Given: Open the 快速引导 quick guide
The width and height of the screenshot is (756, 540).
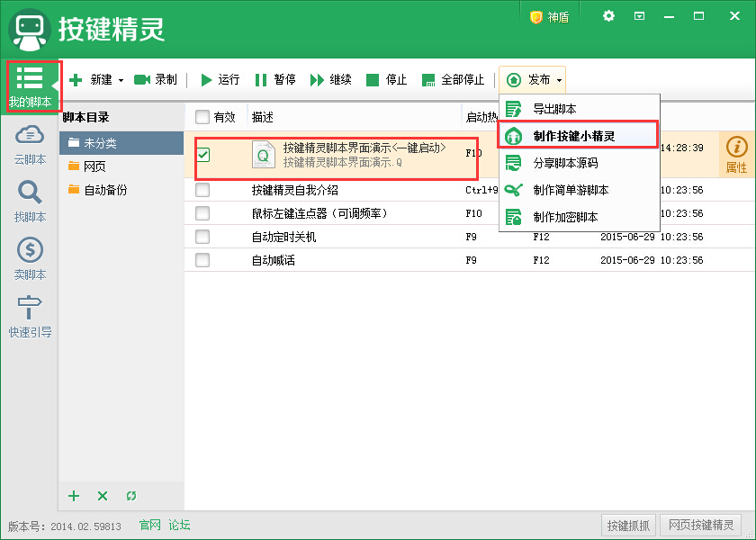Looking at the screenshot, I should [x=30, y=316].
